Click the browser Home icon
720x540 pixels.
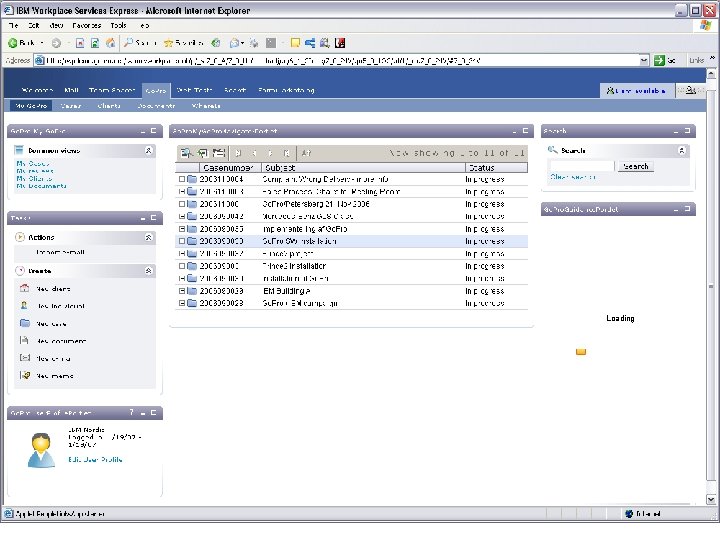pyautogui.click(x=110, y=43)
